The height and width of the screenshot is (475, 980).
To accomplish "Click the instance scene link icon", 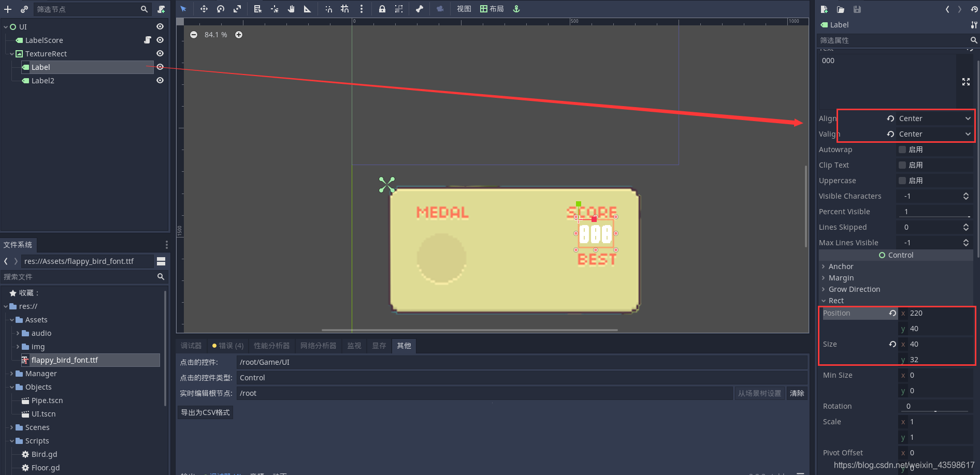I will [x=24, y=9].
